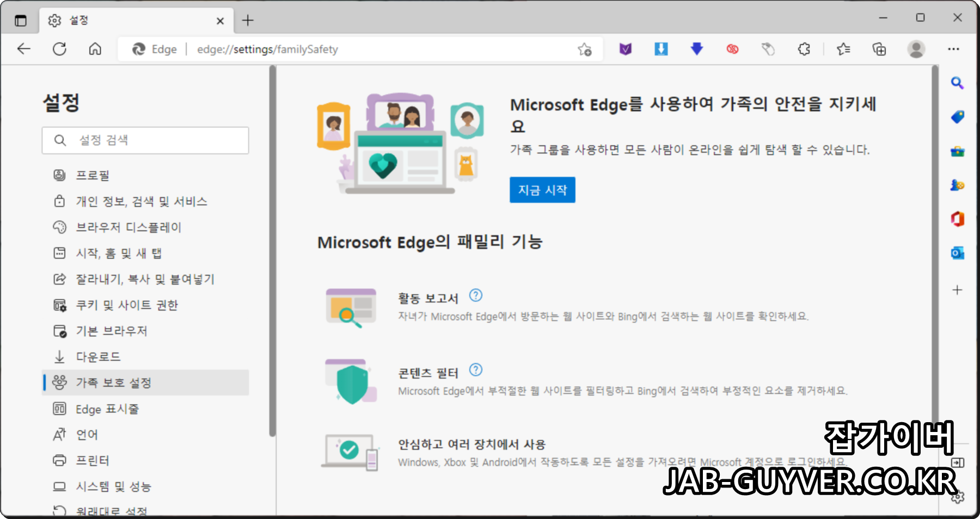Open the Home page icon

click(x=95, y=49)
